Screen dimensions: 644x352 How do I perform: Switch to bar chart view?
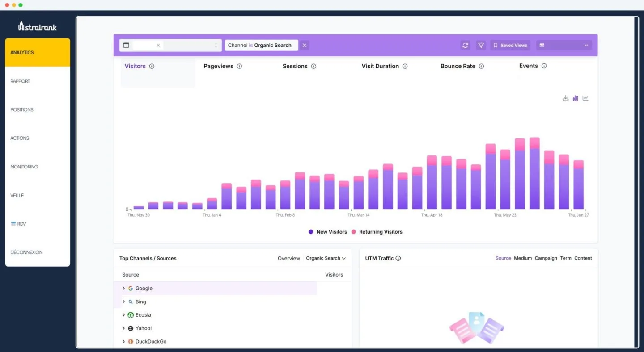576,98
